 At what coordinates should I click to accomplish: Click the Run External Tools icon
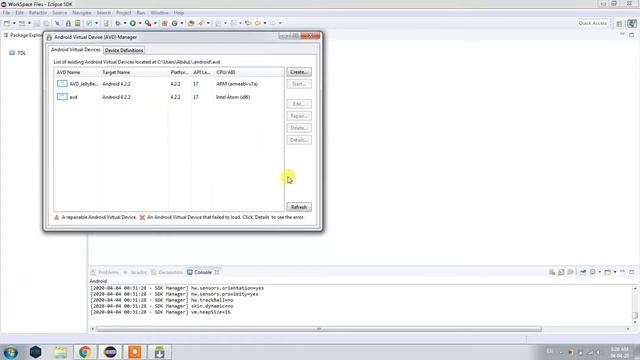click(148, 23)
